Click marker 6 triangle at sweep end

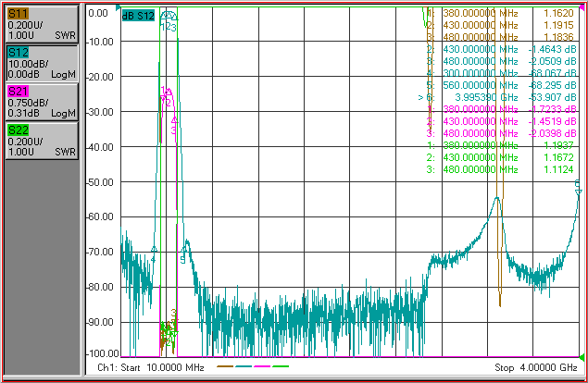point(579,191)
